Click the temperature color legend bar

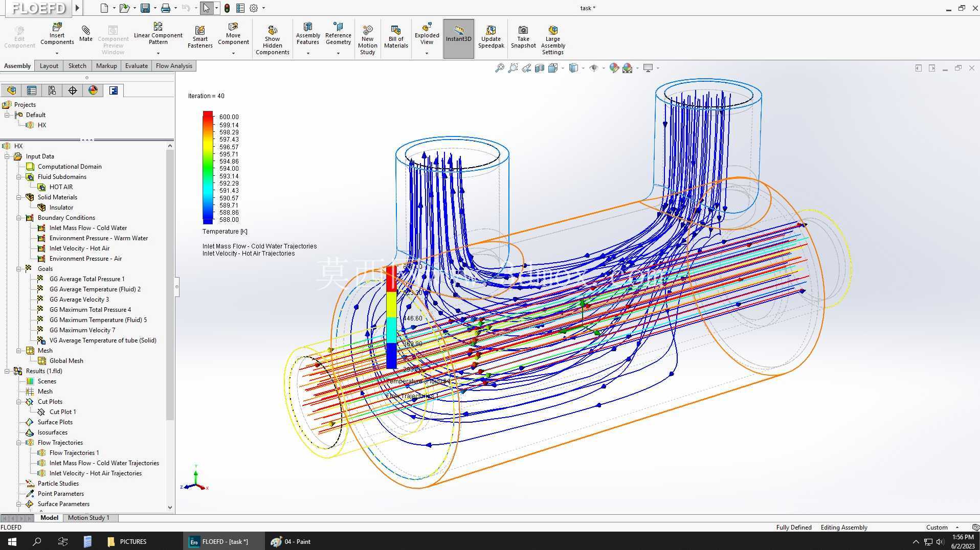pos(208,168)
